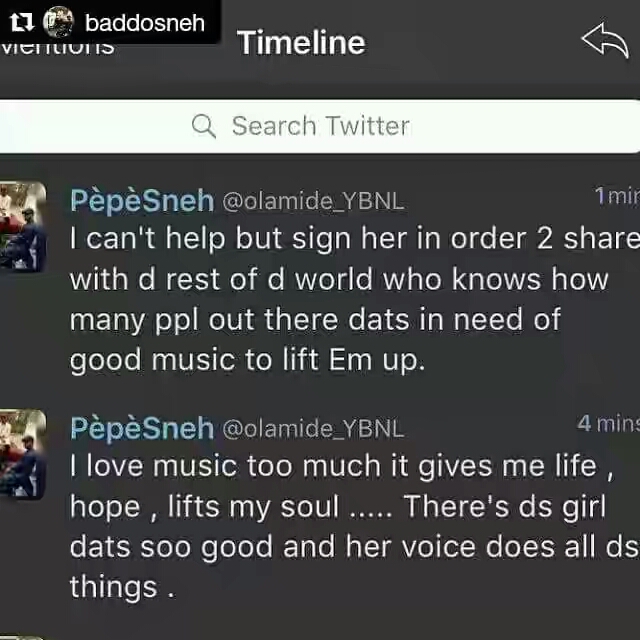
Task: Tap PèpèSneh name on first tweet
Action: tap(142, 201)
